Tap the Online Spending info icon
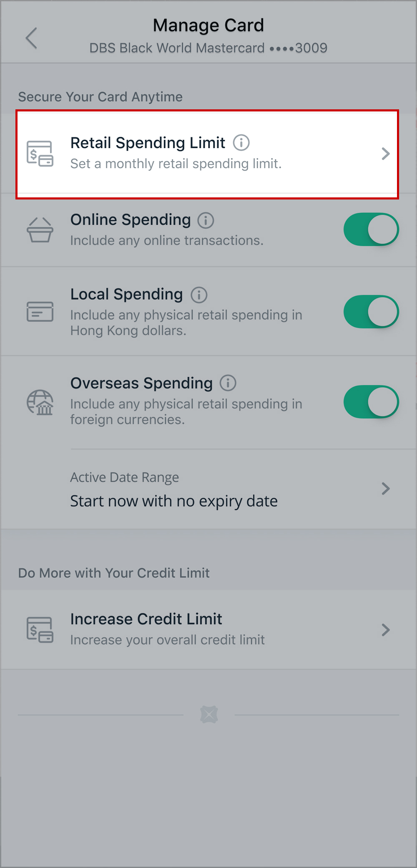Image resolution: width=417 pixels, height=868 pixels. point(206,220)
